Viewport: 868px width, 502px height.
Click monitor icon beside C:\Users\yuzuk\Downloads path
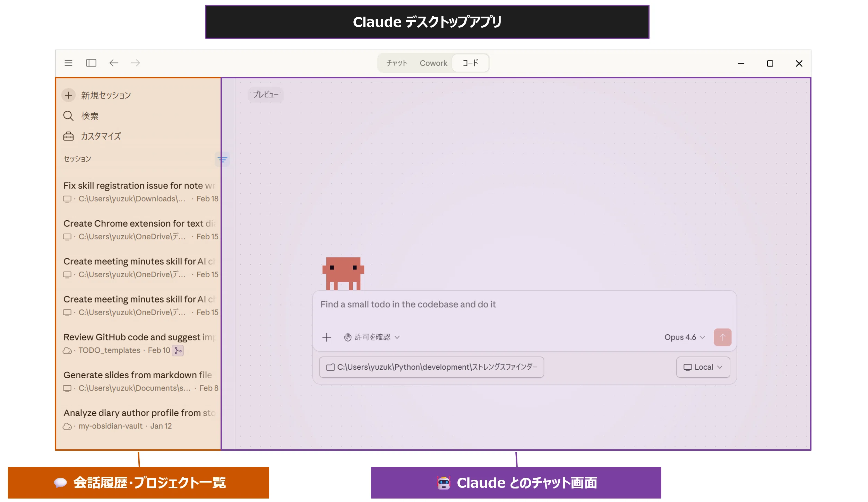click(67, 199)
